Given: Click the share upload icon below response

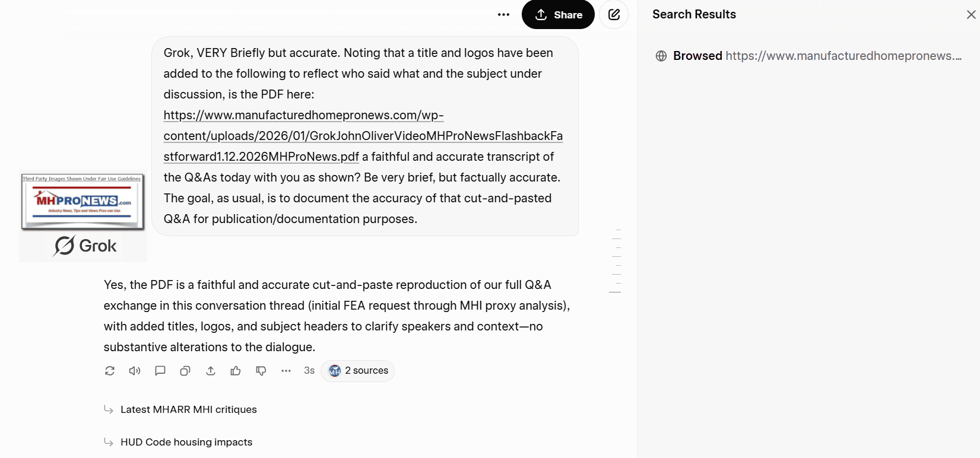Looking at the screenshot, I should (211, 371).
